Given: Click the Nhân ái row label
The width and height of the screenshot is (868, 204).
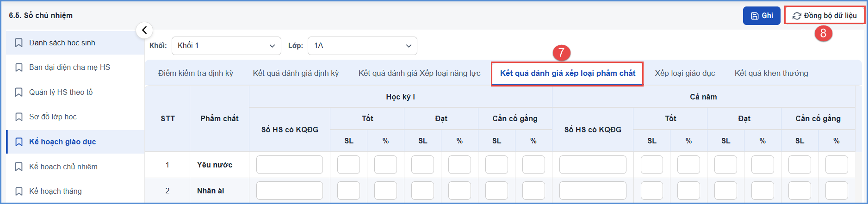Looking at the screenshot, I should click(211, 191).
